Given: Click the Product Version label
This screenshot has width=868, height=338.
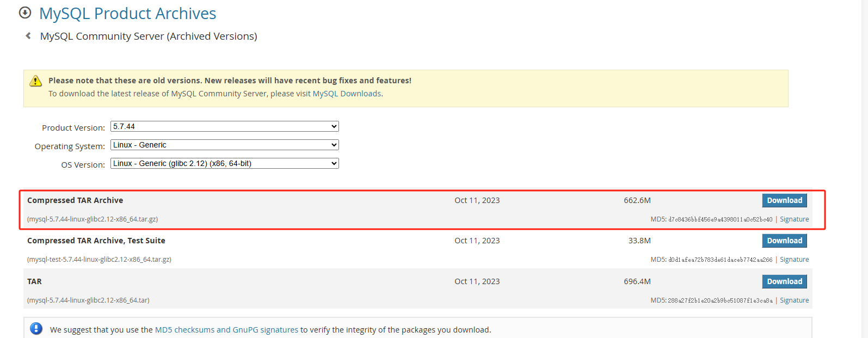Looking at the screenshot, I should (73, 128).
